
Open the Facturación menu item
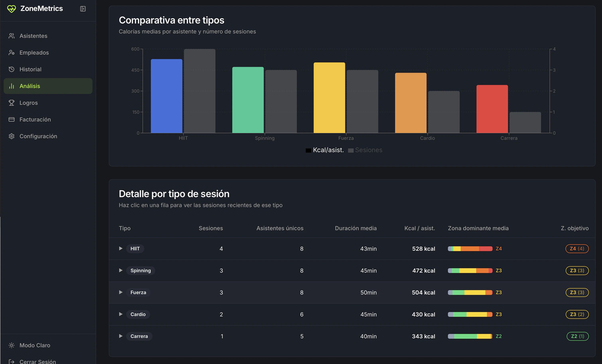point(35,120)
